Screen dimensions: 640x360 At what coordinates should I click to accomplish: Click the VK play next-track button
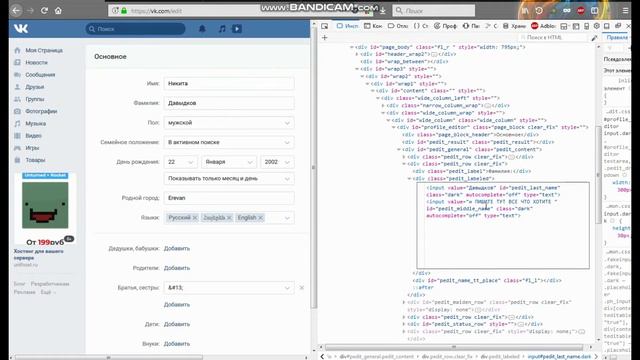click(237, 29)
